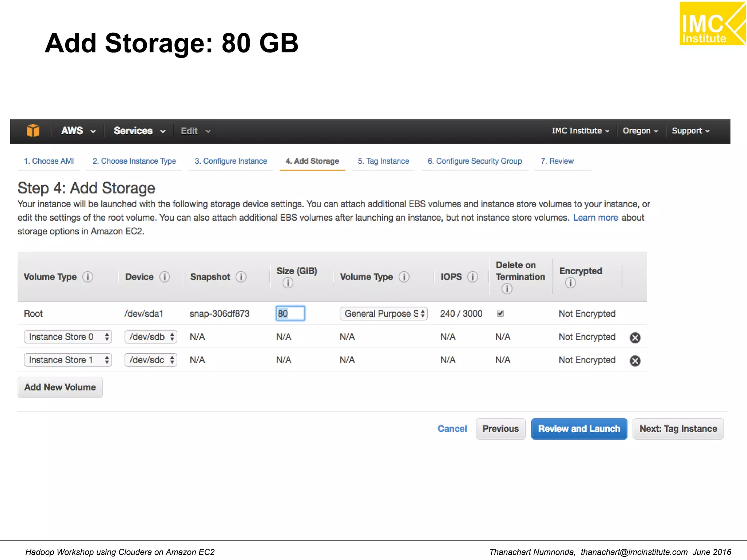Click info icon next to Device header

coord(165,277)
